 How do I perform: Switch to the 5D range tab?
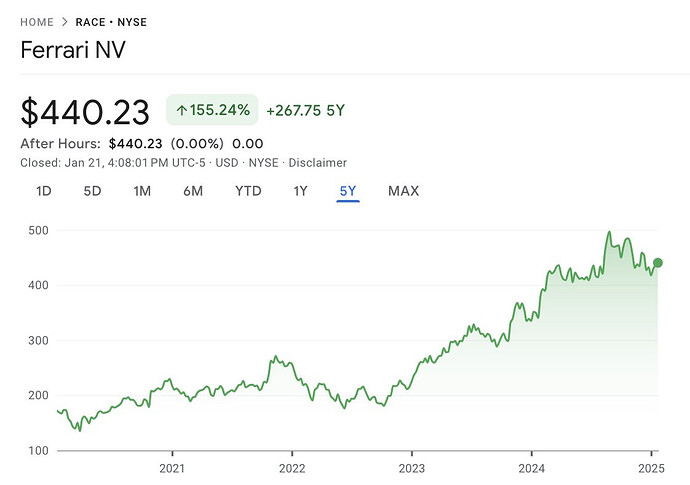pos(92,191)
